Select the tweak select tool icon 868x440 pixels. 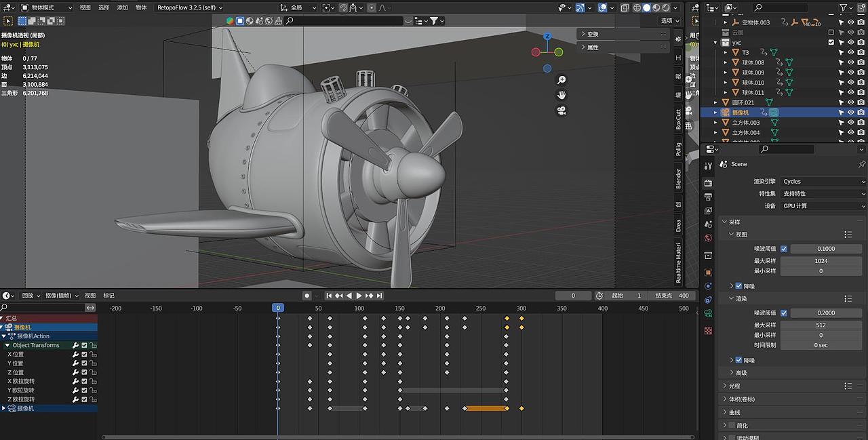click(x=9, y=21)
